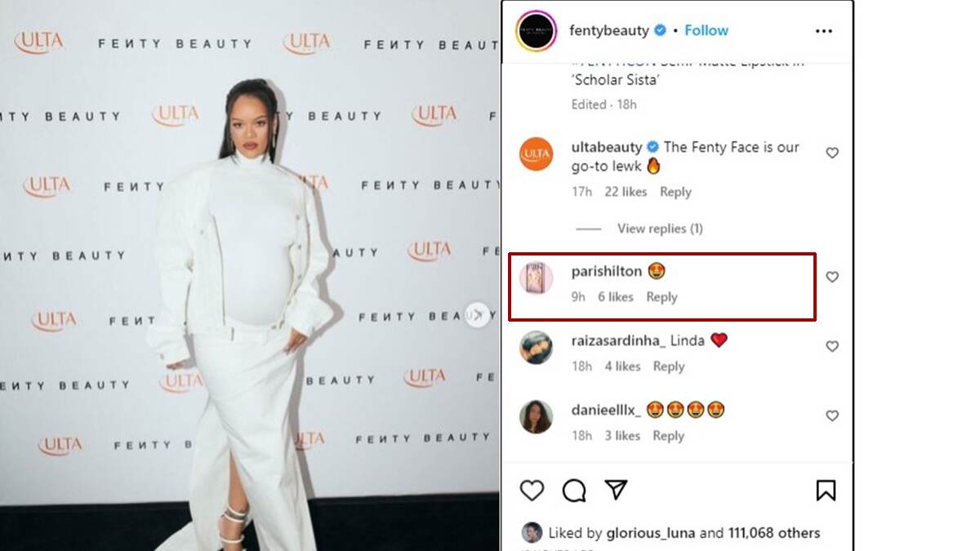Viewport: 980px width, 551px height.
Task: Advance to next photo with carousel arrow
Action: pos(477,314)
